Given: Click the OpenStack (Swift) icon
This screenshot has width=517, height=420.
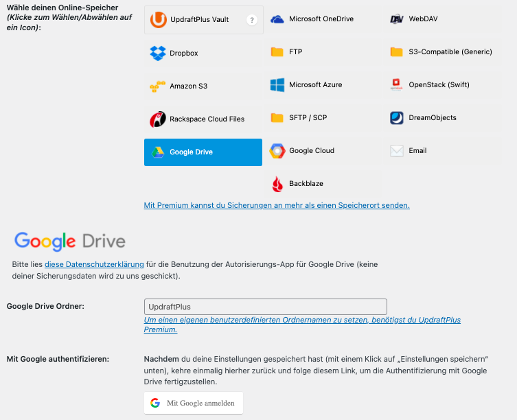Looking at the screenshot, I should (x=397, y=85).
